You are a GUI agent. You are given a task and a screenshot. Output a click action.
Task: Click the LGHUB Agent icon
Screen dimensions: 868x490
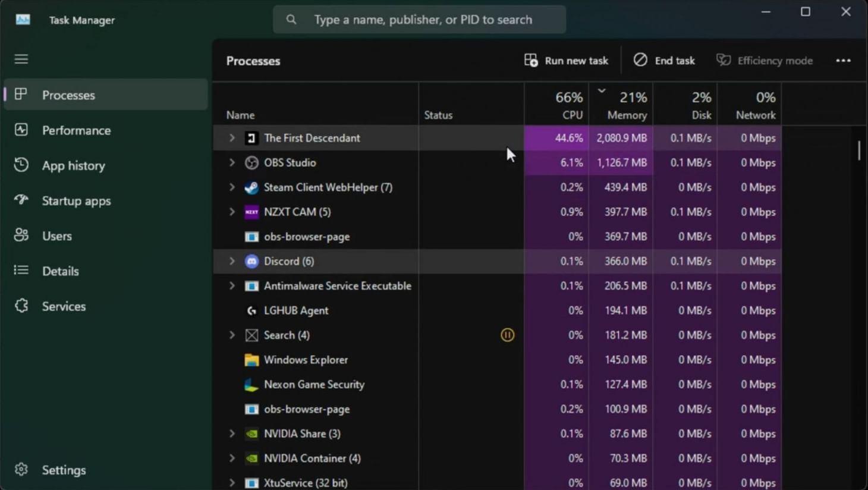pos(251,310)
